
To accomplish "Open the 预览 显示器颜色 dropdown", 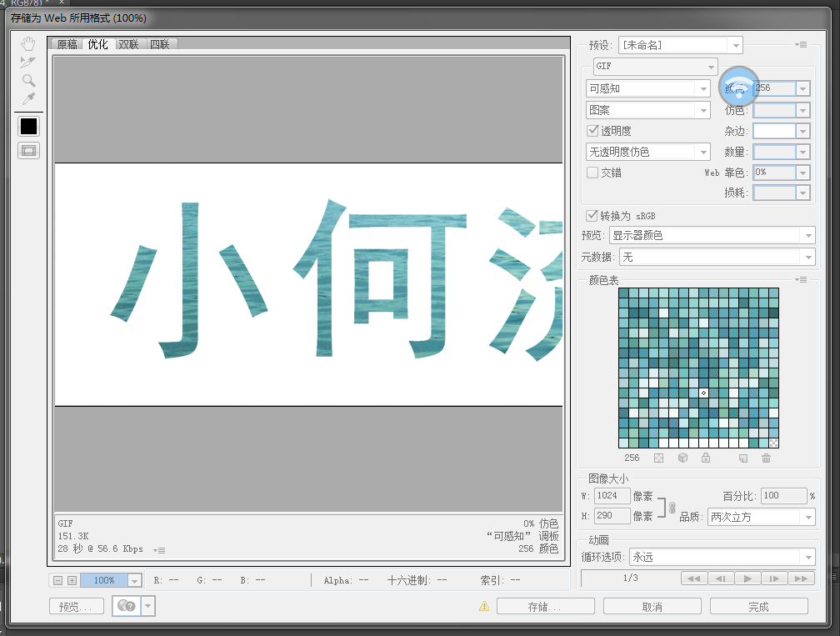I will click(712, 235).
